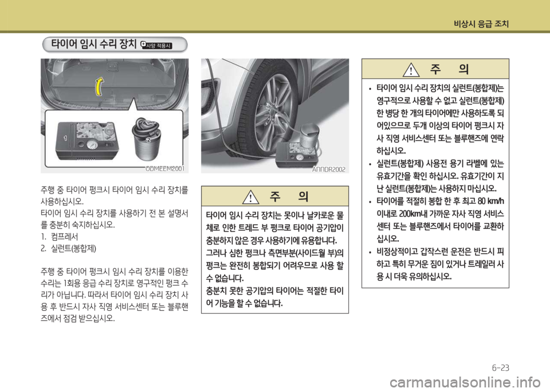The height and width of the screenshot is (392, 550).
Task: Click the line '용 시 더욱 유의하십시오.'
Action: [414, 277]
